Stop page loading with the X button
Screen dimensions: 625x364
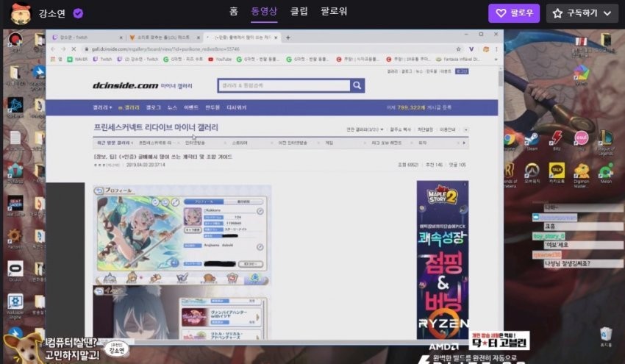click(74, 49)
